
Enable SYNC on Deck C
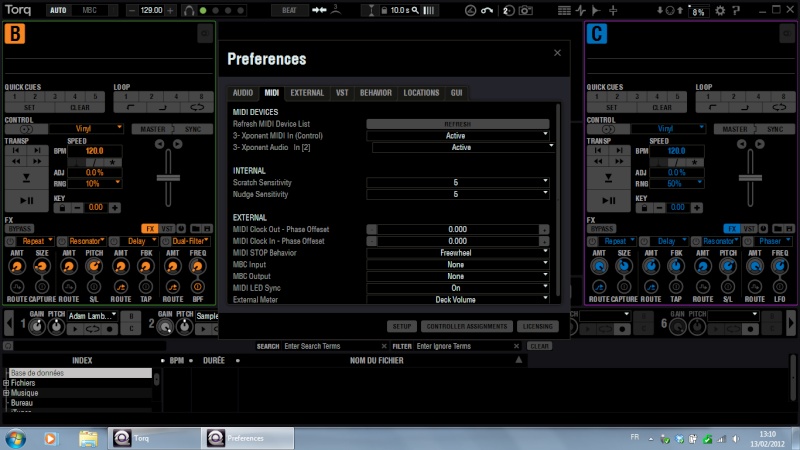coord(775,129)
